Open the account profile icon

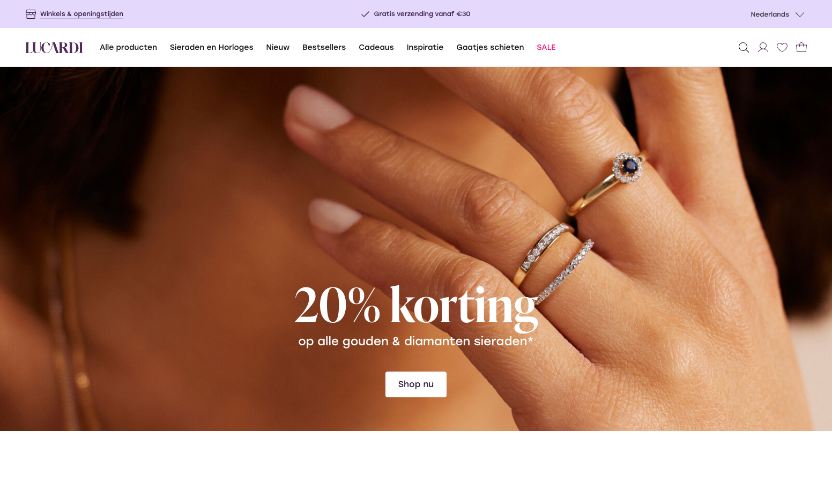[x=763, y=48]
